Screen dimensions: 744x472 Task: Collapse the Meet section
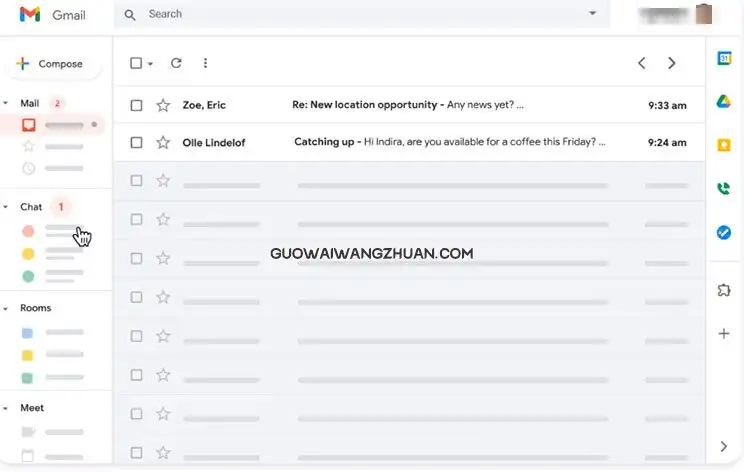[6, 408]
